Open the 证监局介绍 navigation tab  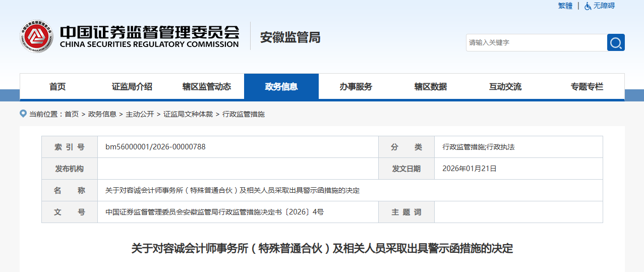132,86
